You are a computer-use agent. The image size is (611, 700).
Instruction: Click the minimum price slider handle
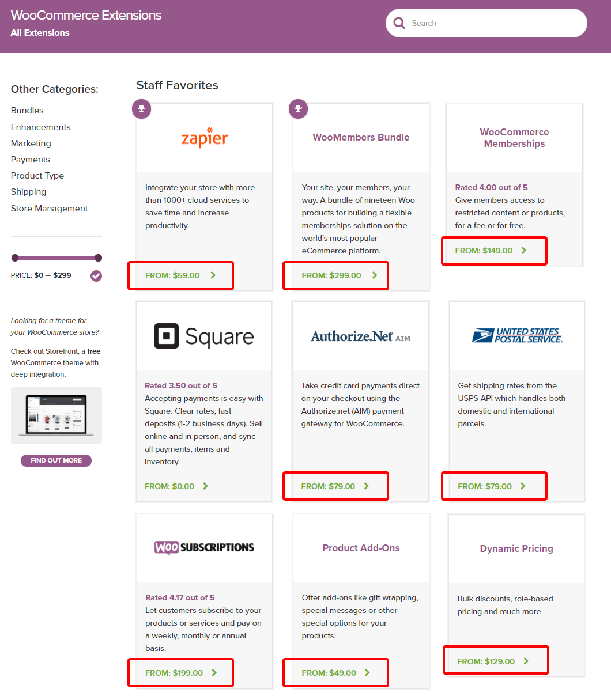coord(15,258)
